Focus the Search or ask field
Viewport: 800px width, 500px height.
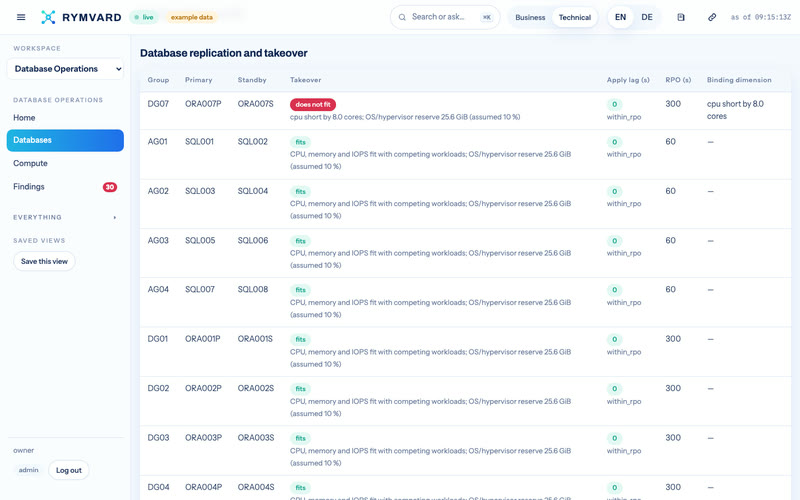(x=445, y=17)
